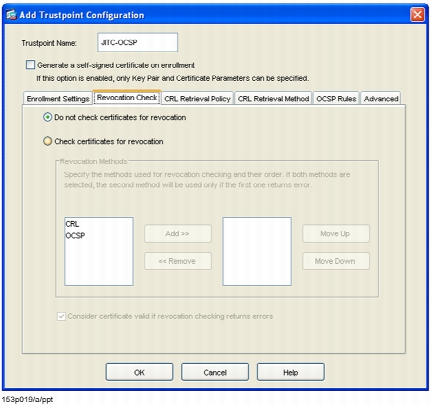Open the CRL Retrieval Policy tab
Viewport: 434px width, 407px height.
pyautogui.click(x=198, y=99)
